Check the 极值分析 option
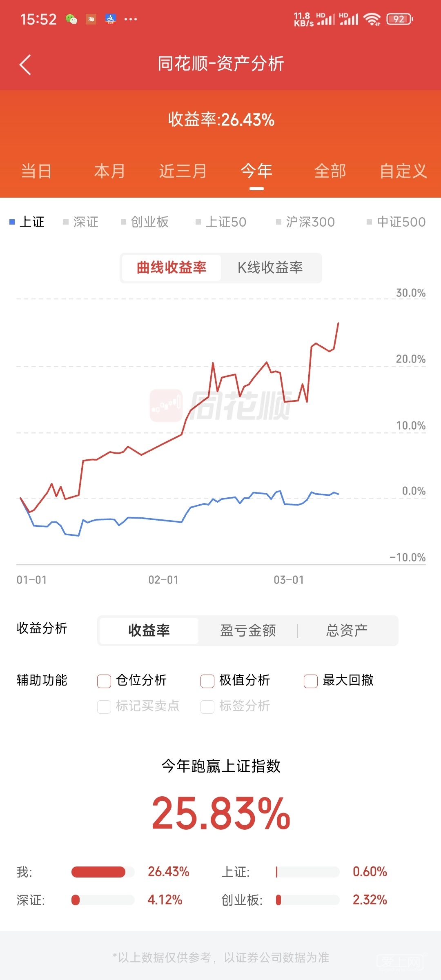The image size is (441, 980). (207, 681)
